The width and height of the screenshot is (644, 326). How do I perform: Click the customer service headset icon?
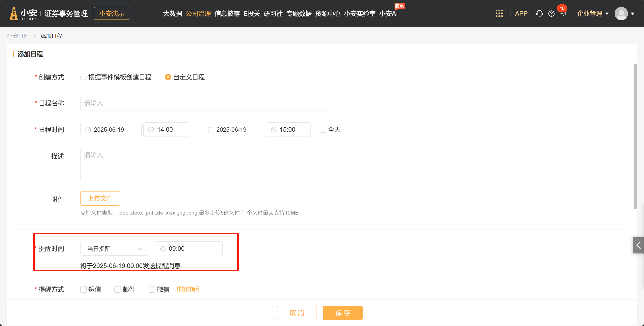pyautogui.click(x=539, y=13)
